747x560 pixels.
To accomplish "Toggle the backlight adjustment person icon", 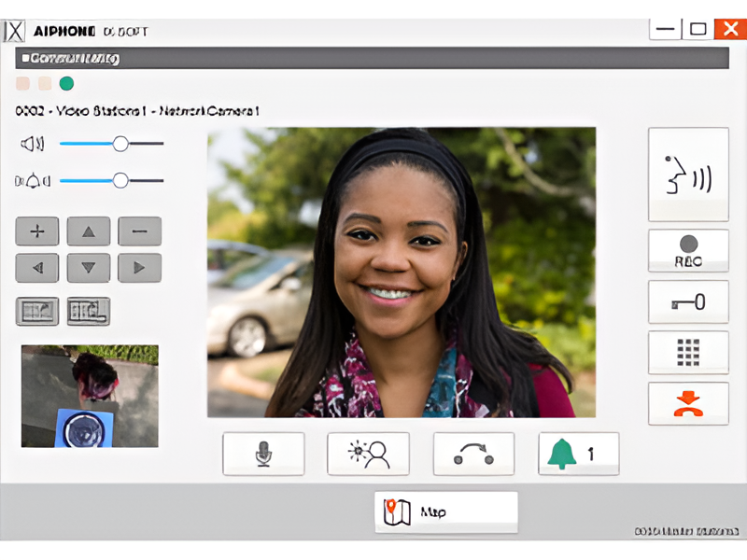I will (x=368, y=454).
